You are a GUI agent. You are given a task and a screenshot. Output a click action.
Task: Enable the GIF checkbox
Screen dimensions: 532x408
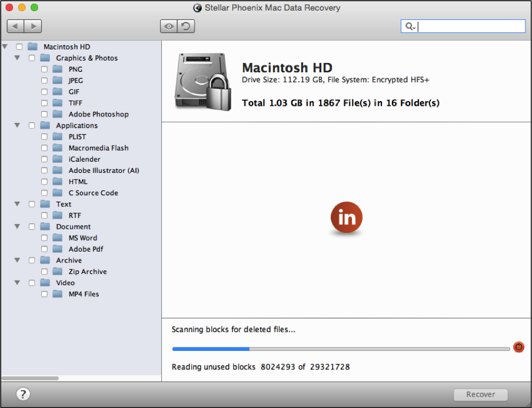pyautogui.click(x=45, y=92)
